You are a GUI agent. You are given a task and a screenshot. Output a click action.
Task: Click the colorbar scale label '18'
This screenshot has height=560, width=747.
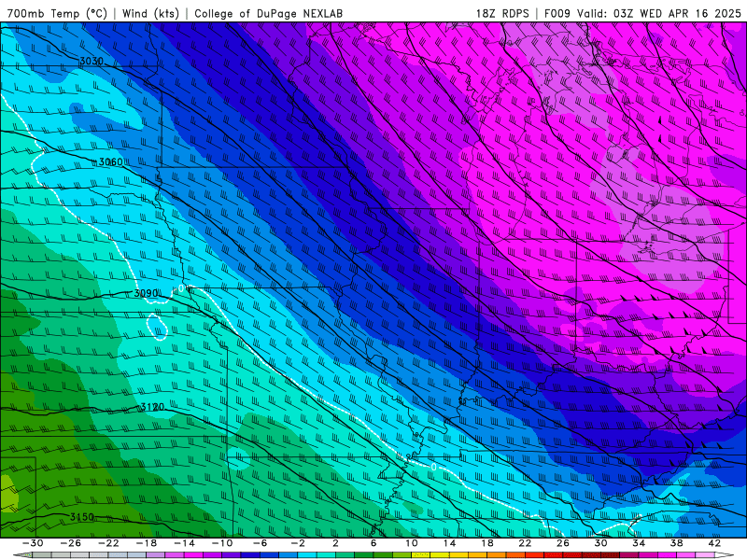click(486, 543)
